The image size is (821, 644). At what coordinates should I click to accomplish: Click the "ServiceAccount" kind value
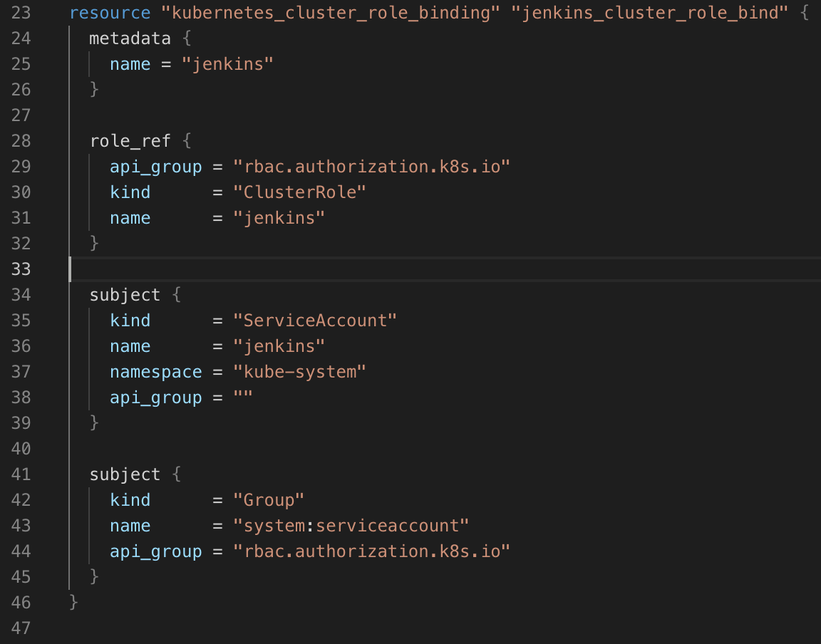(x=315, y=320)
